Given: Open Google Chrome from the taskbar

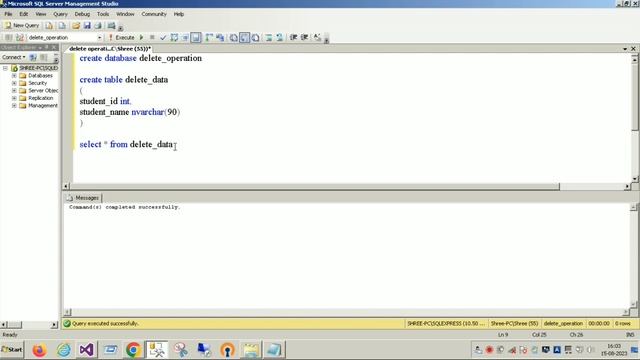Looking at the screenshot, I should [x=133, y=350].
